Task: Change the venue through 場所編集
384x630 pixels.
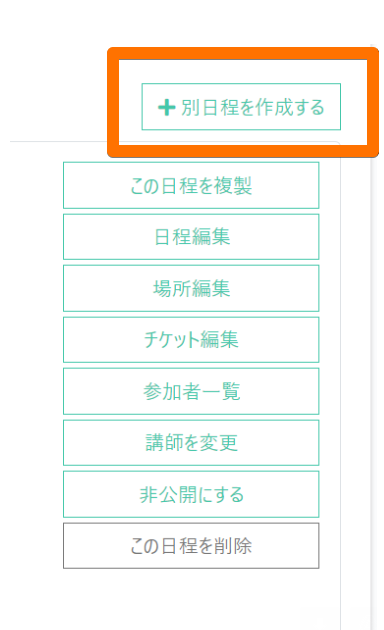Action: pyautogui.click(x=191, y=288)
